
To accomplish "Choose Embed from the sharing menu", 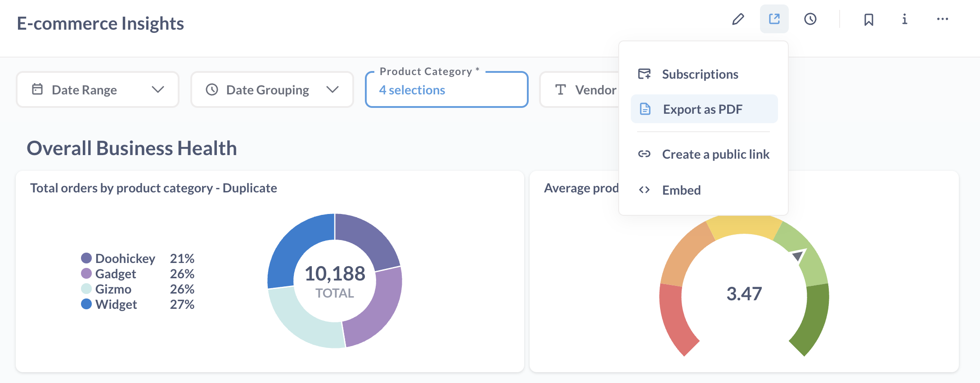I will [x=681, y=190].
